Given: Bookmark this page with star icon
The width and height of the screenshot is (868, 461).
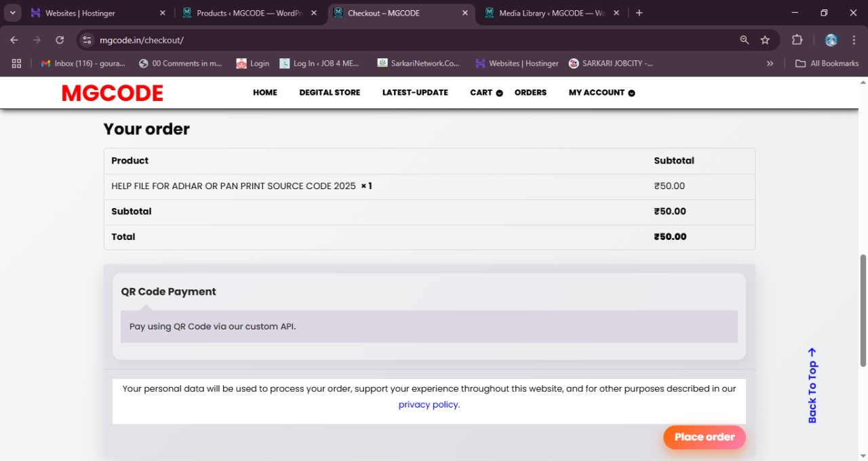Looking at the screenshot, I should 765,40.
